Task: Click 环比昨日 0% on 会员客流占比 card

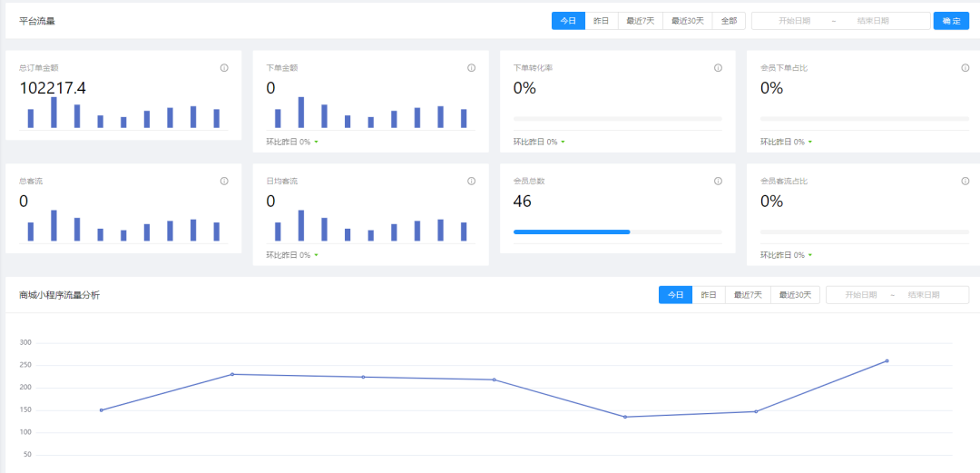Action: [782, 255]
